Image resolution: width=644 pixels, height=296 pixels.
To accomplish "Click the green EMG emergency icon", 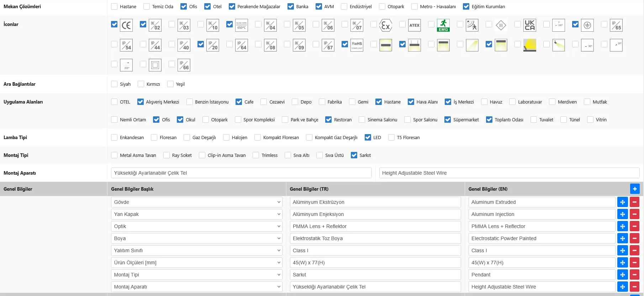I will tap(443, 25).
